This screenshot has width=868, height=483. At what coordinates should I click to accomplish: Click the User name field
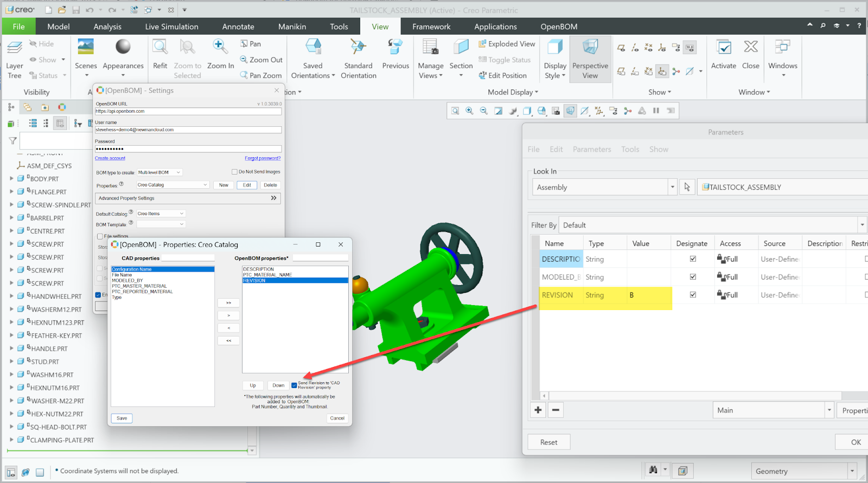coord(188,130)
